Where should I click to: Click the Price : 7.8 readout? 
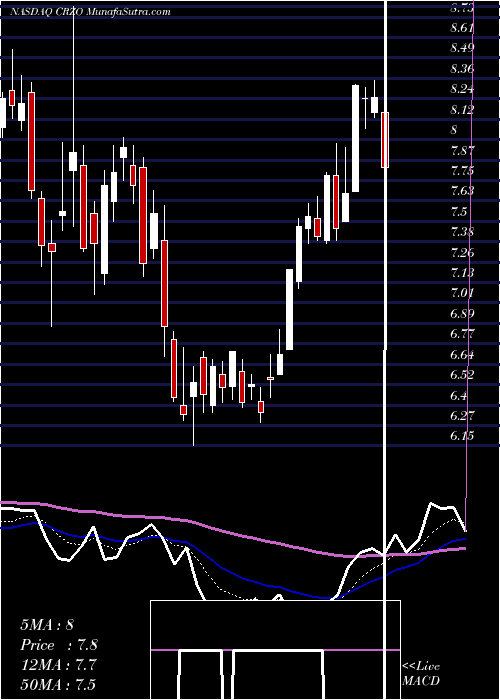[59, 645]
